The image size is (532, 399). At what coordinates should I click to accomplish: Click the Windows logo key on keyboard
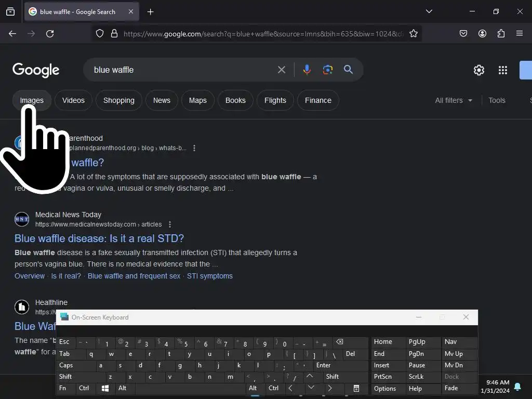point(105,388)
